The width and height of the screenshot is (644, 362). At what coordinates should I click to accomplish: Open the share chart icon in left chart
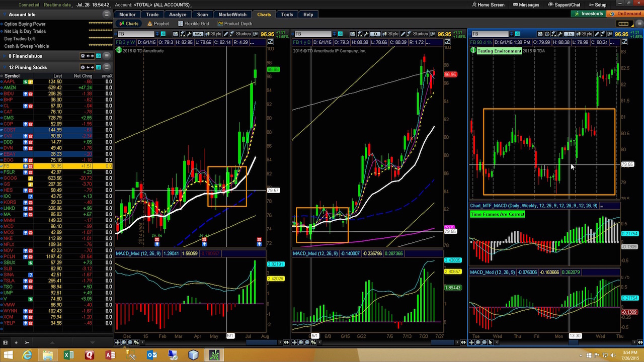tap(176, 34)
